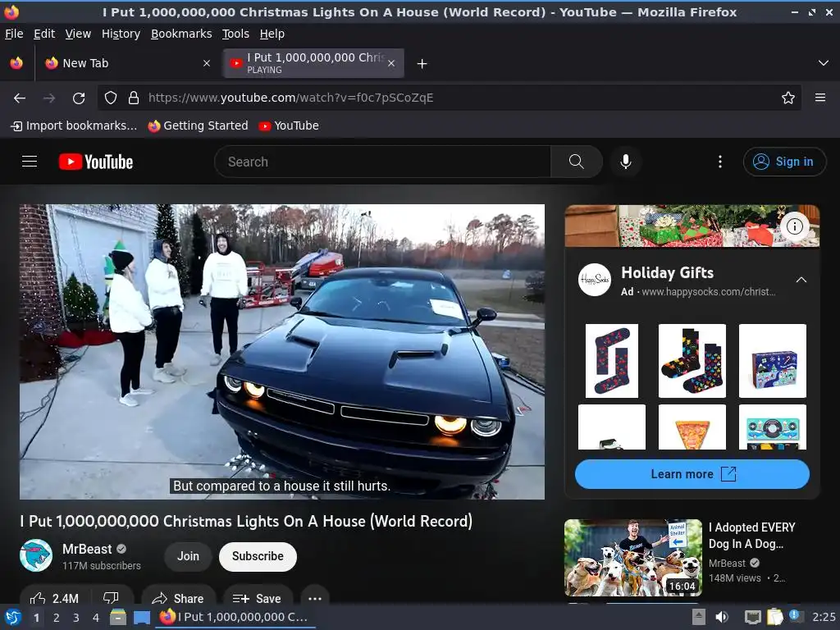Screen dimensions: 840x630
Task: Switch to workspace 2 in taskbar
Action: (56, 618)
